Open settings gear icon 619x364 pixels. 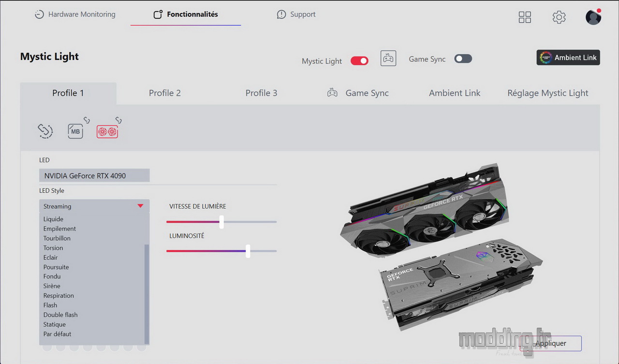(559, 17)
